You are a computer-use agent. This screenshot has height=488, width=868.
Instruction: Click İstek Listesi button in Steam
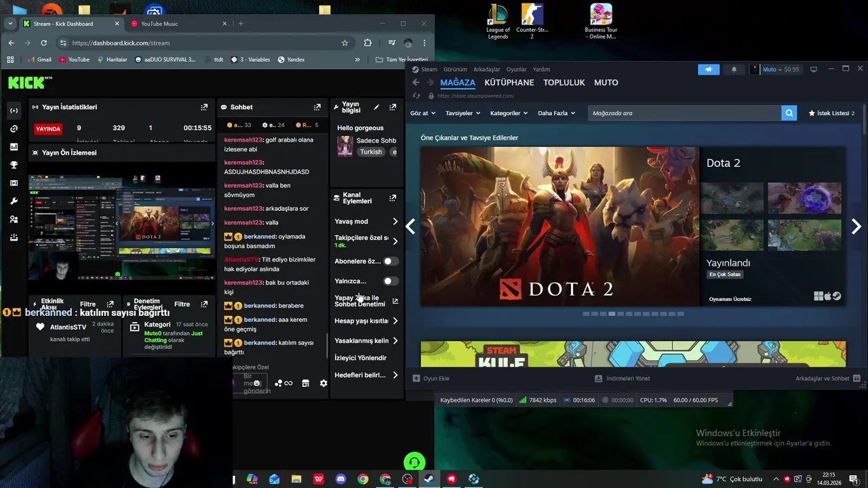(831, 113)
